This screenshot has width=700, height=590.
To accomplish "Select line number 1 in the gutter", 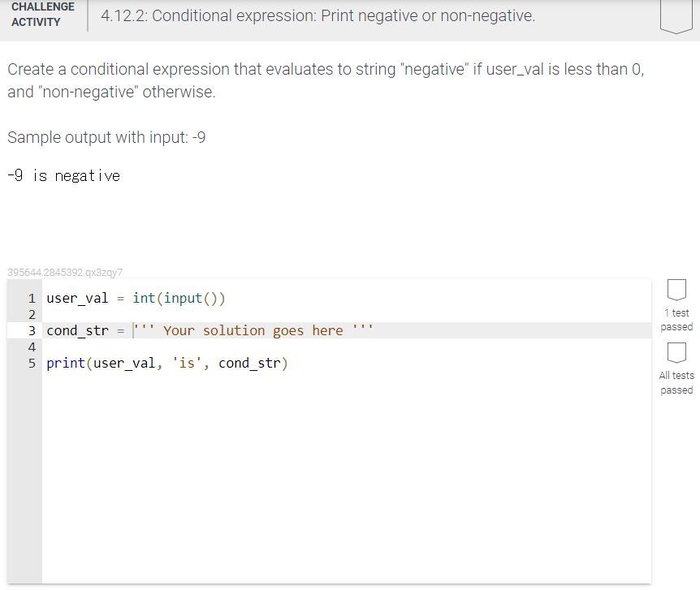I will tap(32, 299).
